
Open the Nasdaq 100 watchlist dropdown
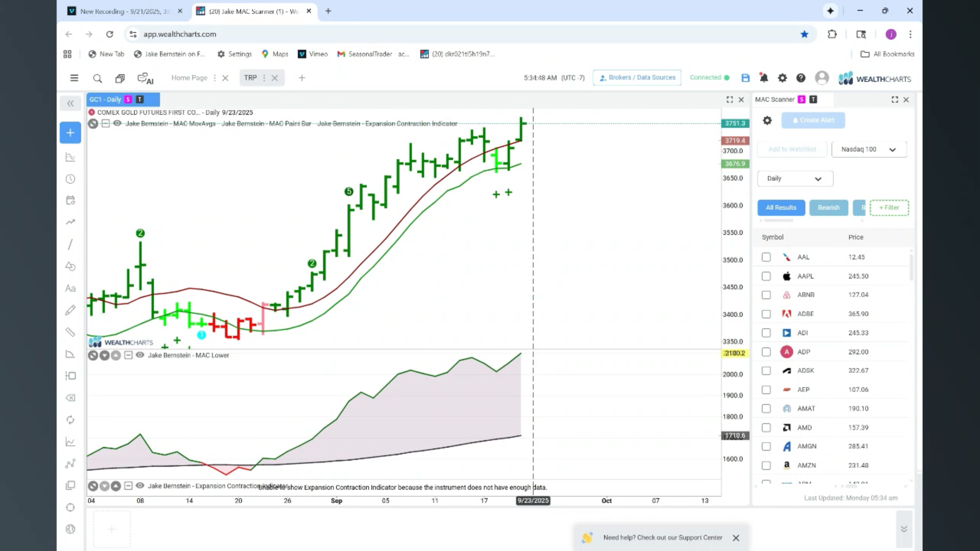(869, 149)
